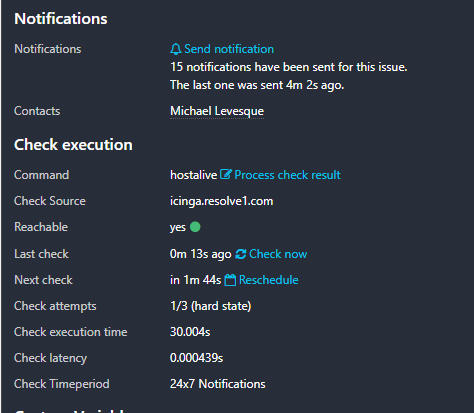
Task: Trigger Check now link
Action: click(x=278, y=254)
